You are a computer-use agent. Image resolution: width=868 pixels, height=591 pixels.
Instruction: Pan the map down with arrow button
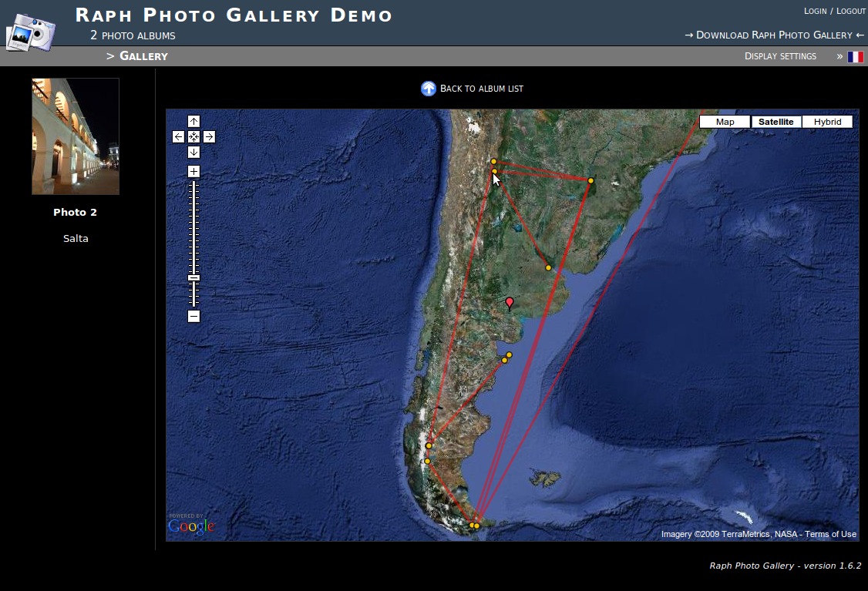coord(193,152)
